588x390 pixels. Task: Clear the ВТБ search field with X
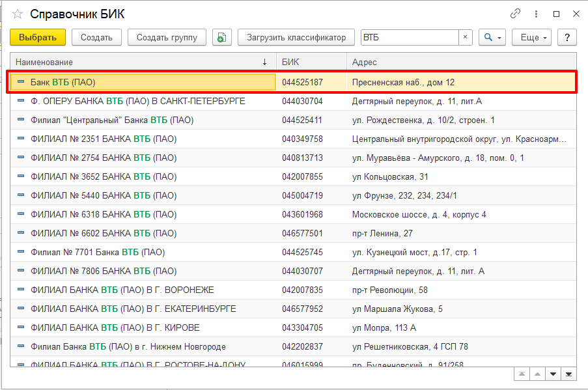(465, 38)
